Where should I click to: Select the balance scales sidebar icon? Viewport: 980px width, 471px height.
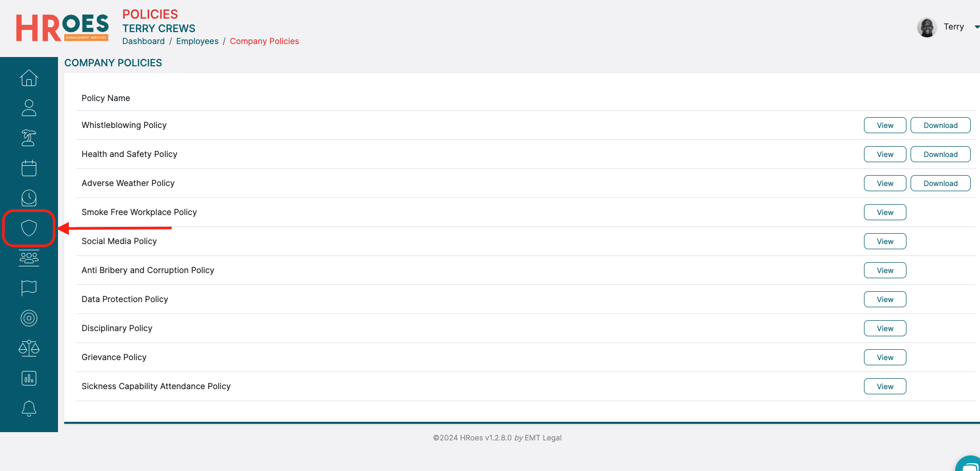tap(29, 348)
